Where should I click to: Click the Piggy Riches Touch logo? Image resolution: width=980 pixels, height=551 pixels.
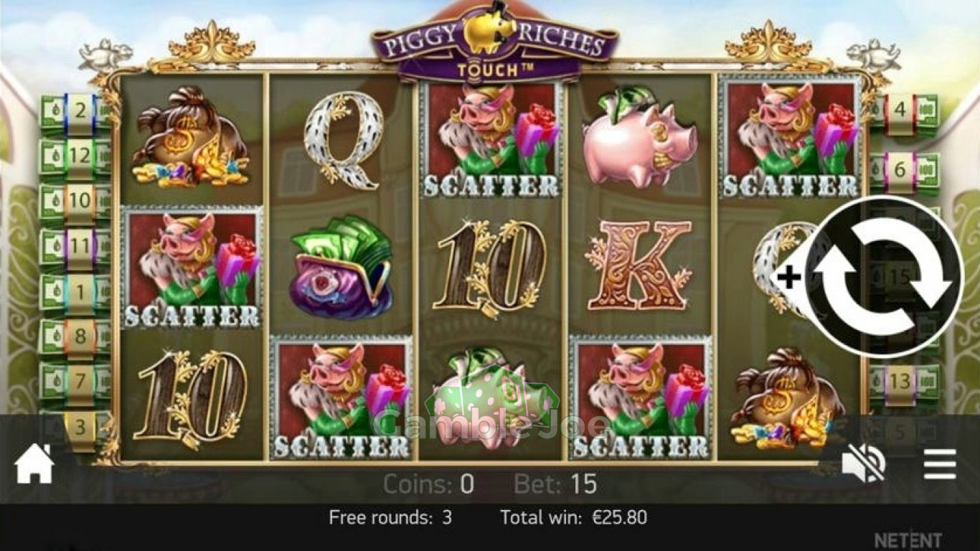pos(494,43)
